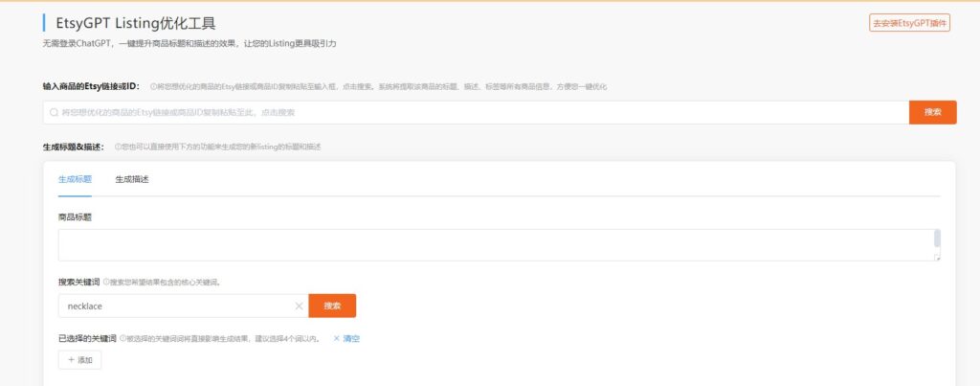Open the 生成描述 tab
The height and width of the screenshot is (386, 980).
[132, 179]
